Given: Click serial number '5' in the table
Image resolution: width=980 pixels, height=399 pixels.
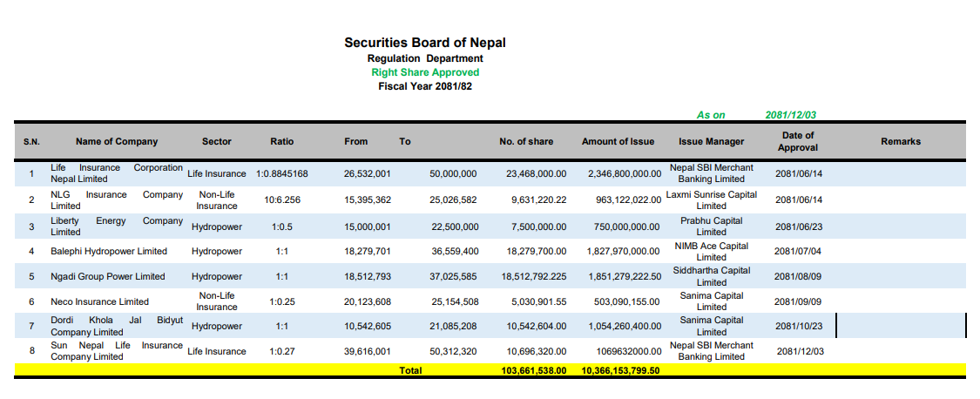Looking at the screenshot, I should (x=32, y=276).
